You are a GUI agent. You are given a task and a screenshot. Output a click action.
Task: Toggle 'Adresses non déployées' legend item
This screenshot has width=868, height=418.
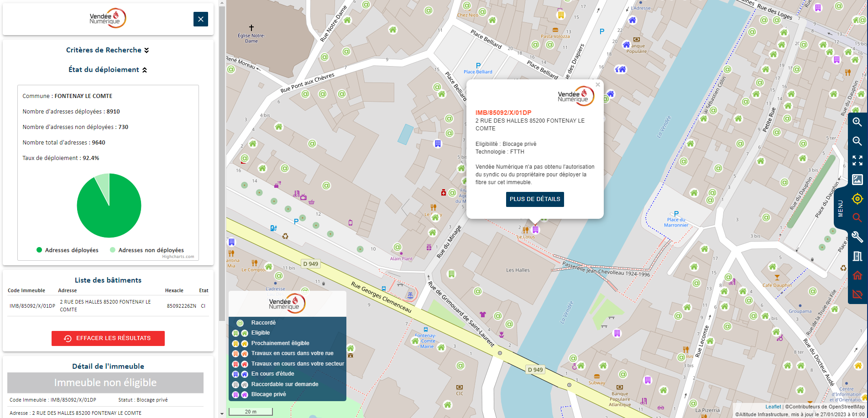point(147,250)
